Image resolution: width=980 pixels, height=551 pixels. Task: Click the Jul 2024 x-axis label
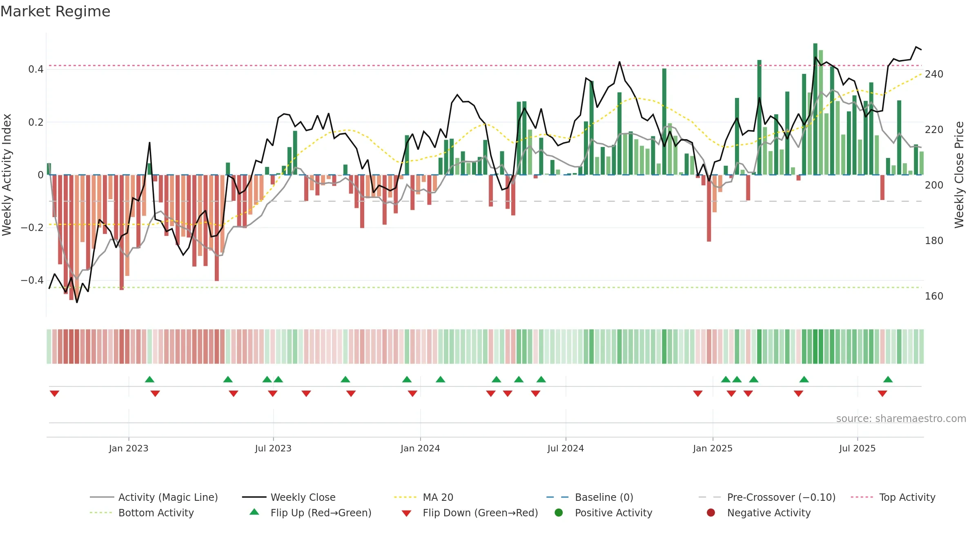click(x=566, y=448)
